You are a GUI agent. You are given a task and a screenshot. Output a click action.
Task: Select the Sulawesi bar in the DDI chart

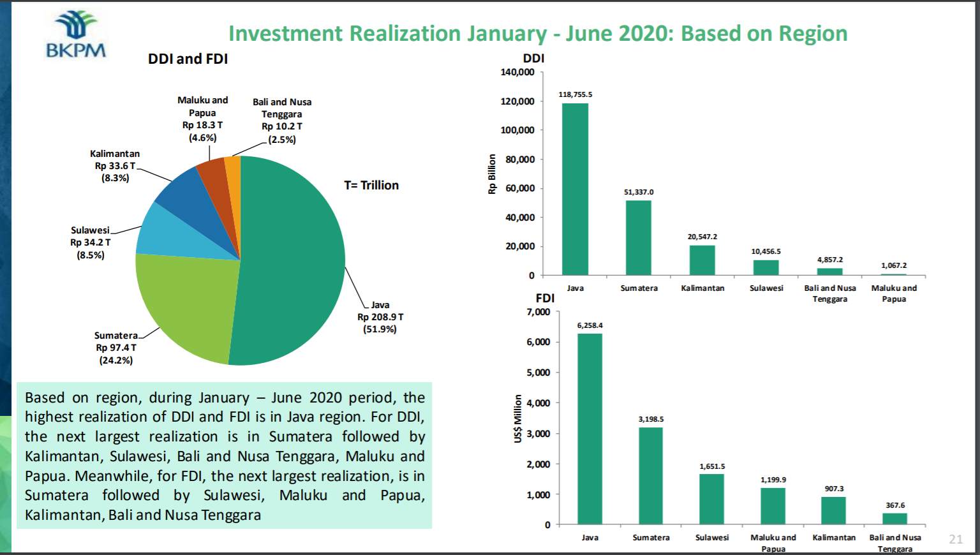coord(766,268)
